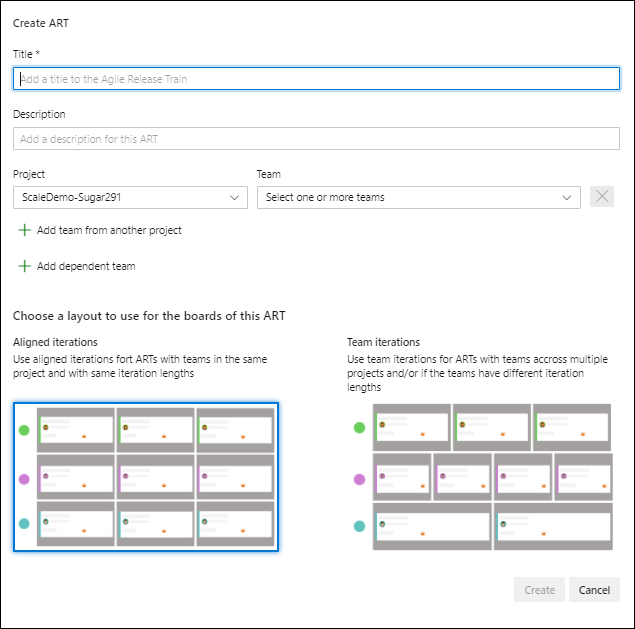Click the plus icon for Add dependent team

click(25, 266)
